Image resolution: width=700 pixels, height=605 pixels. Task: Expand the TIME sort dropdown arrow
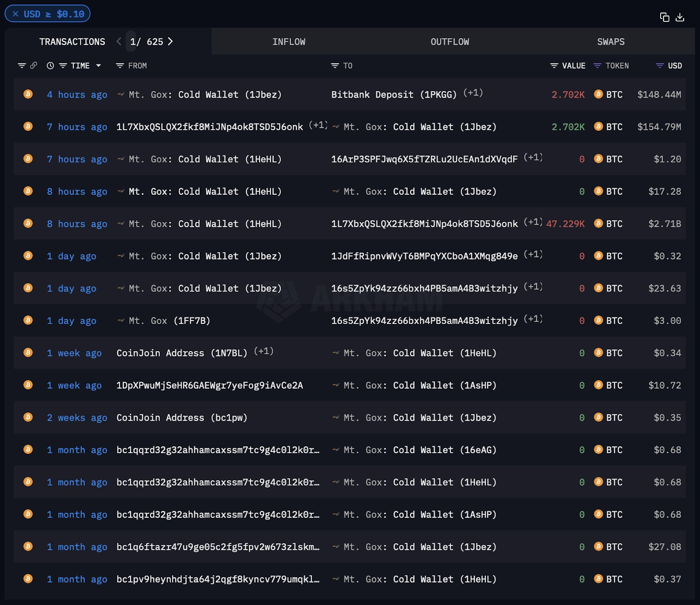(98, 66)
